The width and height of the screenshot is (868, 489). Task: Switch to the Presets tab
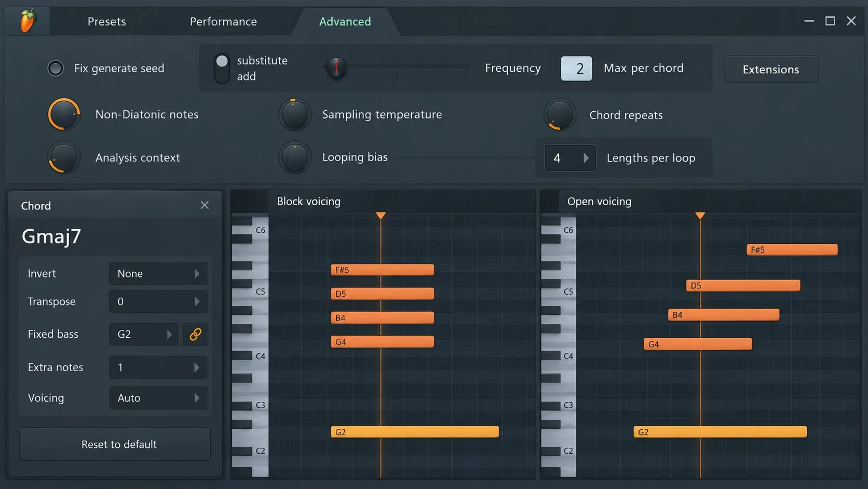(x=106, y=21)
